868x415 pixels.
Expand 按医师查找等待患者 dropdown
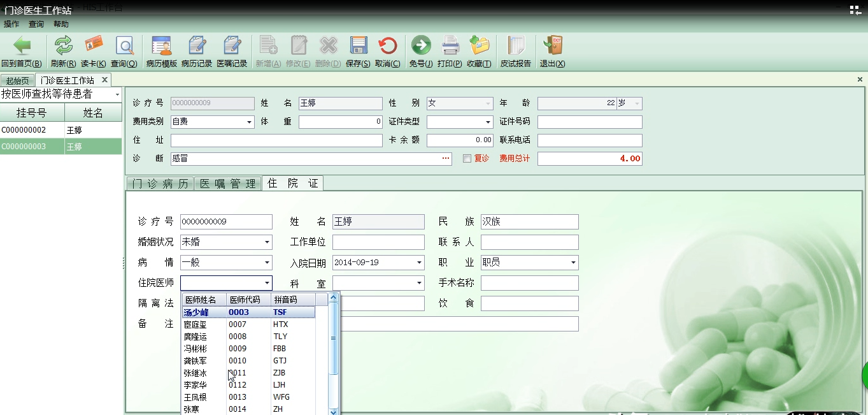click(117, 94)
